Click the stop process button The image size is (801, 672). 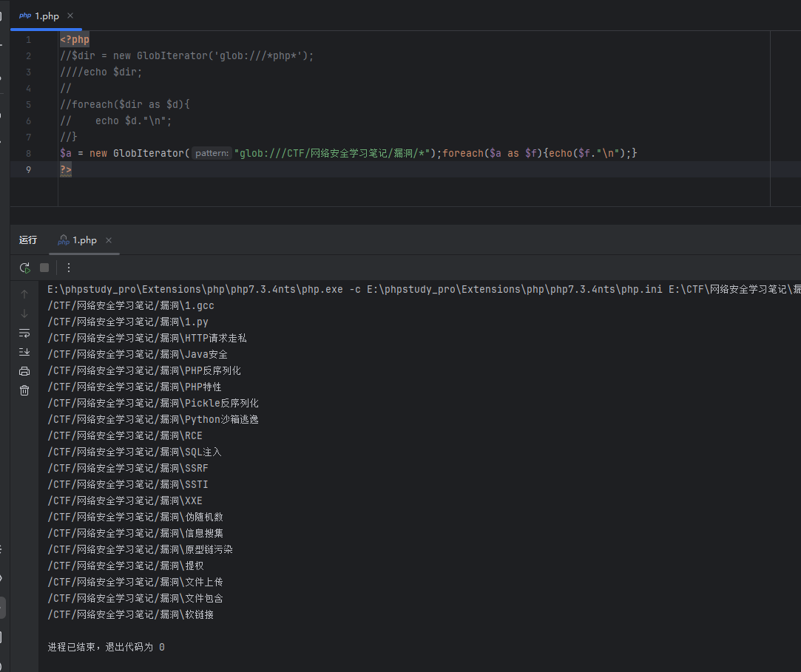tap(44, 268)
